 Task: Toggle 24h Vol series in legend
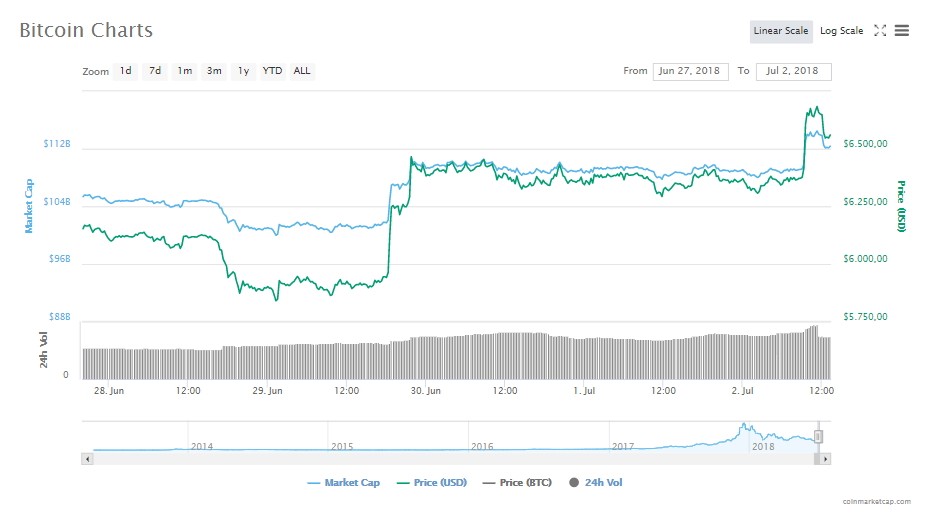[596, 483]
